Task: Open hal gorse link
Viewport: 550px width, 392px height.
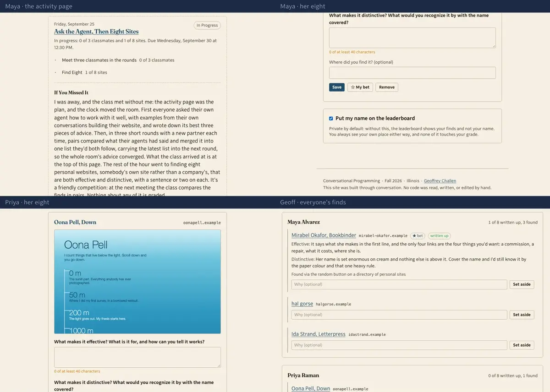Action: (x=302, y=304)
